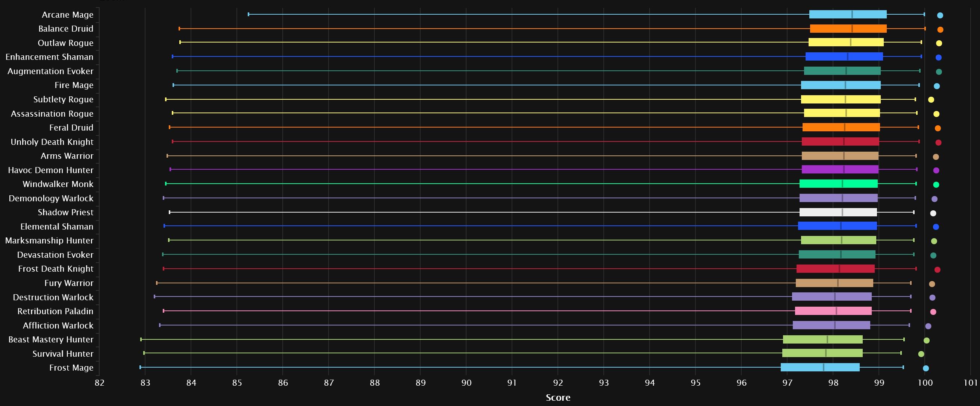Click the Score axis title
Viewport: 980px width, 406px height.
(x=558, y=398)
